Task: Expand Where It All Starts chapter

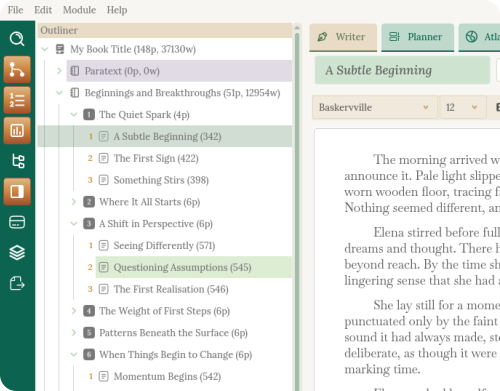Action: pos(74,202)
